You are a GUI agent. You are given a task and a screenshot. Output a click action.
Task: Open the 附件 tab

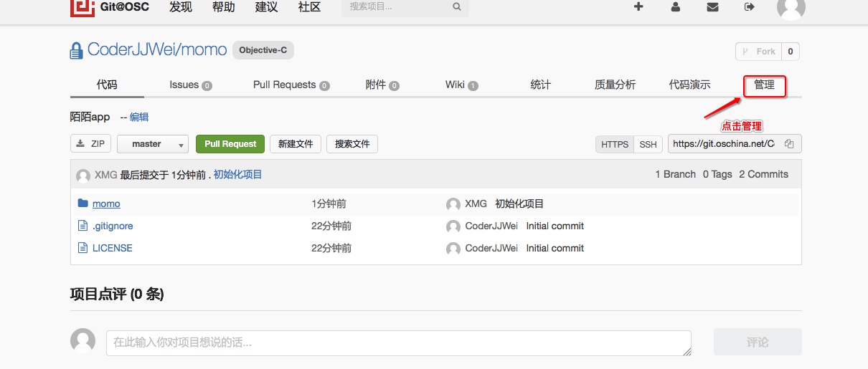pos(382,85)
